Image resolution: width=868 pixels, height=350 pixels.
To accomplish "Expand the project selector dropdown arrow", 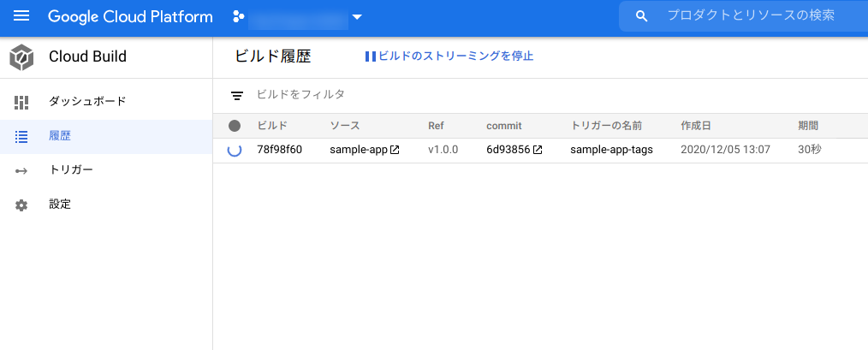I will (357, 17).
